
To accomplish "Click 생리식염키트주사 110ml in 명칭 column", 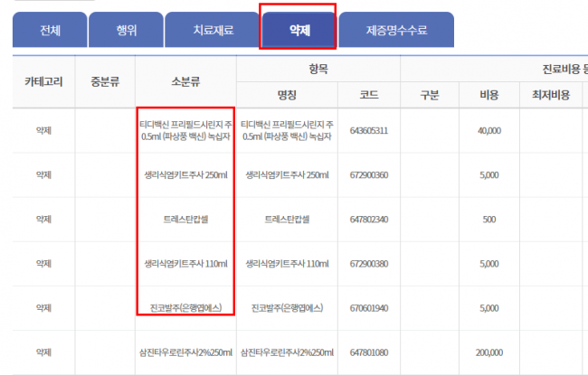I will pyautogui.click(x=287, y=264).
